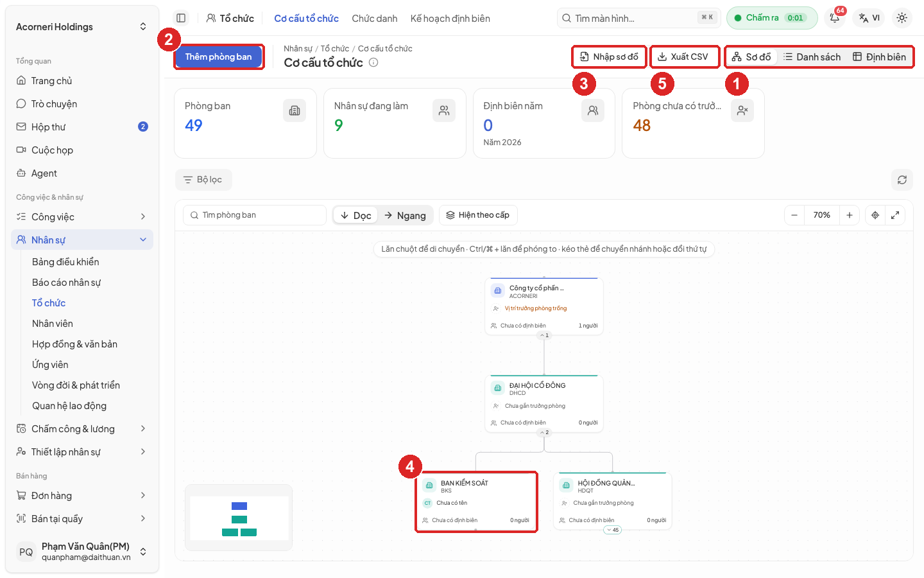Select the Dọc layout option

355,215
